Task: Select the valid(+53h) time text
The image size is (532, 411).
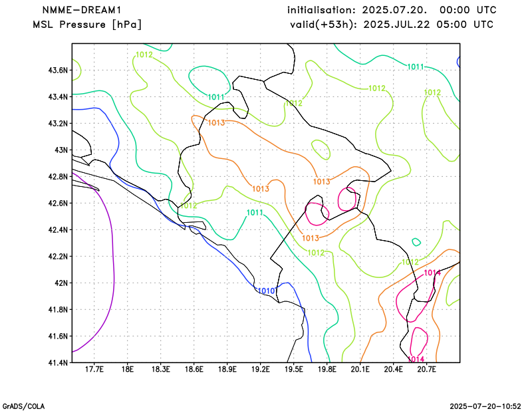Action: (x=392, y=25)
